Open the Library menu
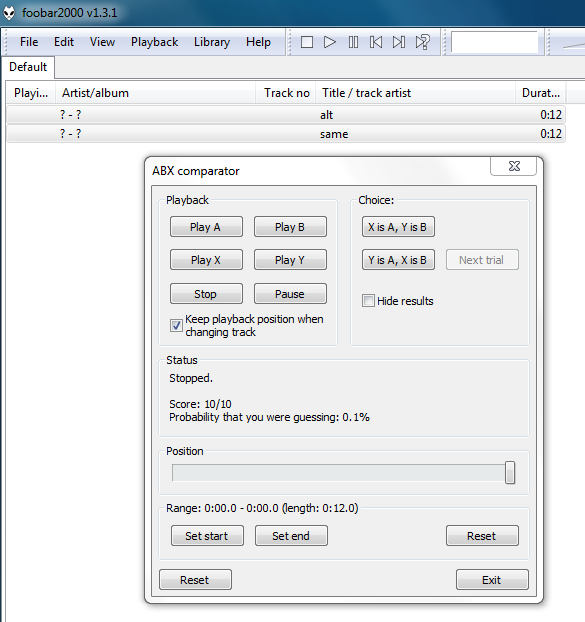 coord(212,42)
